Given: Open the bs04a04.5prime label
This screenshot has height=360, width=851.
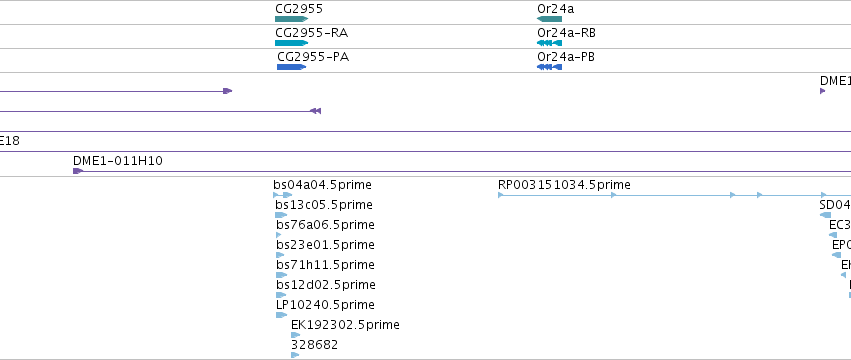Looking at the screenshot, I should pyautogui.click(x=322, y=185).
